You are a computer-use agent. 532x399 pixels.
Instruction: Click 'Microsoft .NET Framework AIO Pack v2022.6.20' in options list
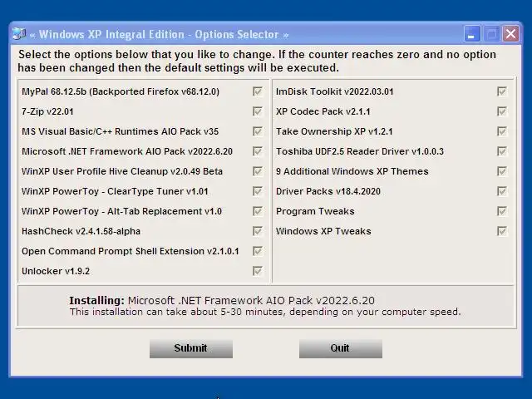pyautogui.click(x=127, y=151)
